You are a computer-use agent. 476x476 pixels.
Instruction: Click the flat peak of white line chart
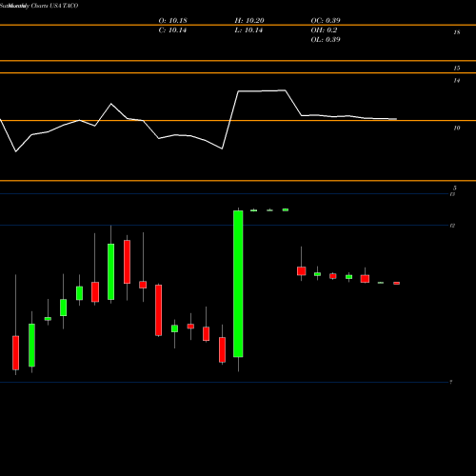click(x=262, y=91)
